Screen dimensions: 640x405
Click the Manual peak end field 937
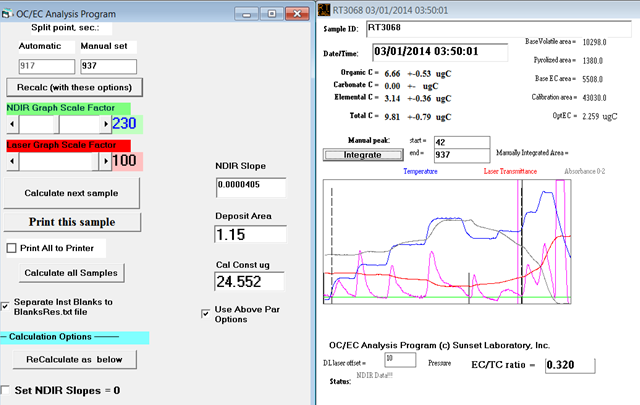coord(462,155)
